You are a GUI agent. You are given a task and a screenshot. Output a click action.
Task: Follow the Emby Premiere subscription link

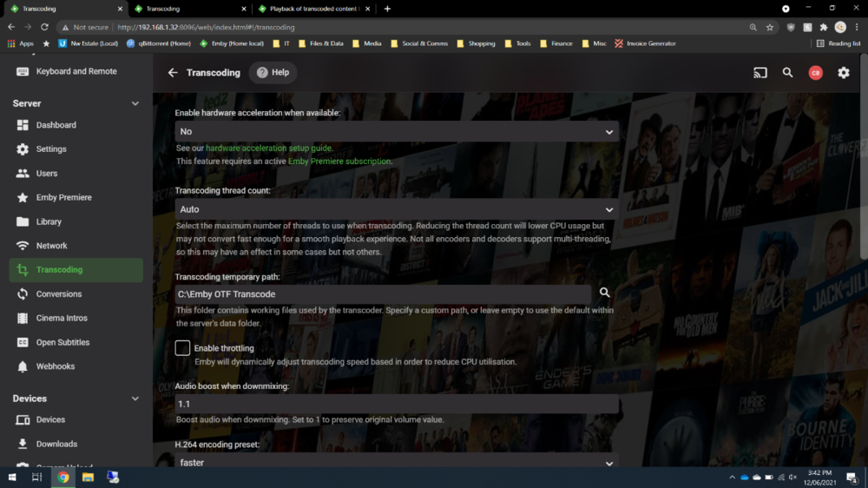tap(339, 162)
